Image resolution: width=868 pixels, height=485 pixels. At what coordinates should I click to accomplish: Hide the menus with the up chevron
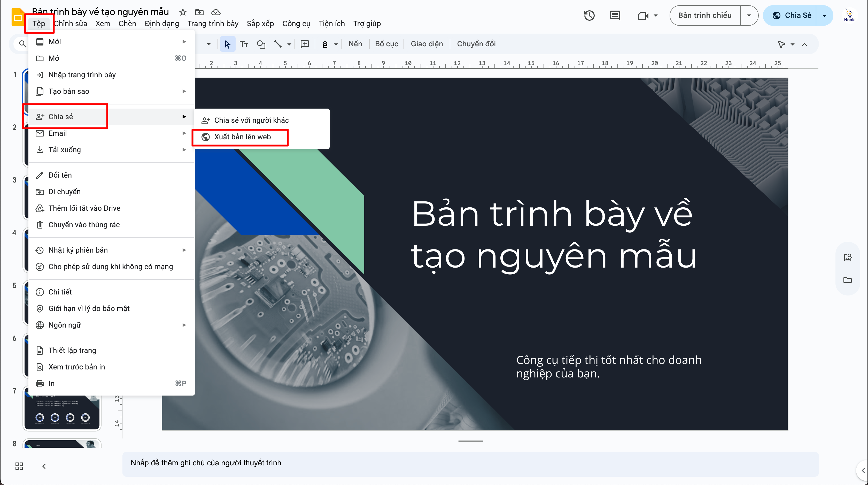click(804, 44)
